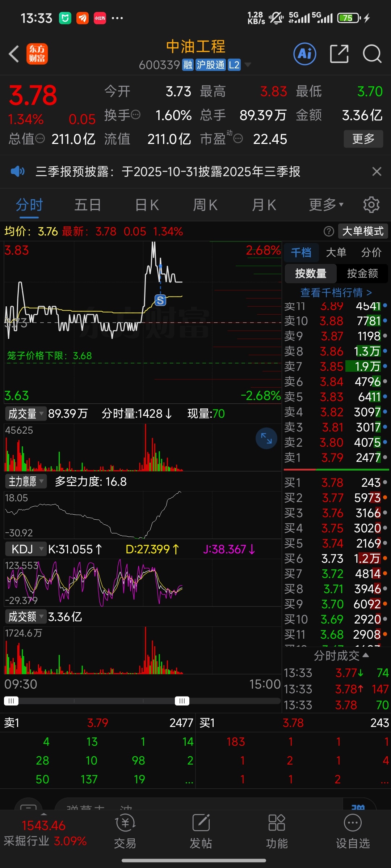The height and width of the screenshot is (868, 391).
Task: Toggle 大单模式 button
Action: (363, 231)
